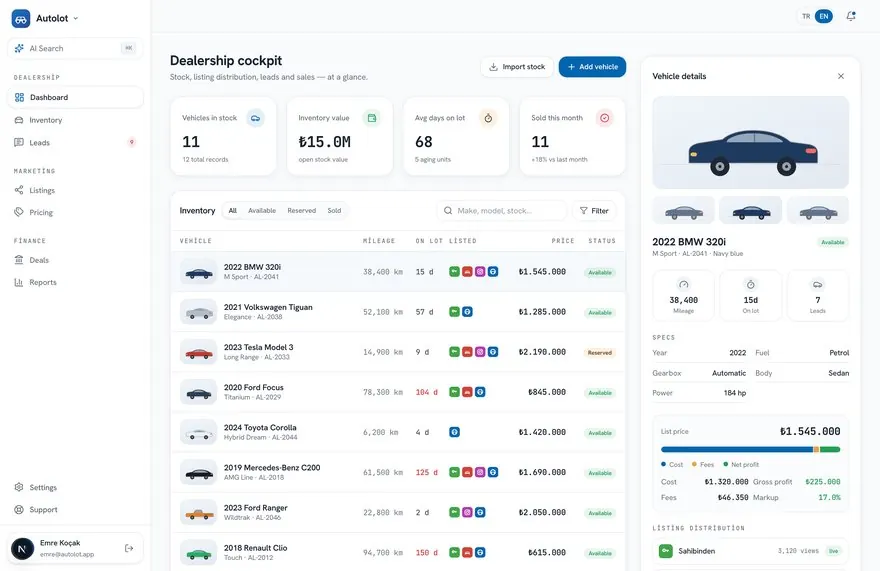
Task: Select the third car thumbnail in Vehicle details
Action: point(818,211)
